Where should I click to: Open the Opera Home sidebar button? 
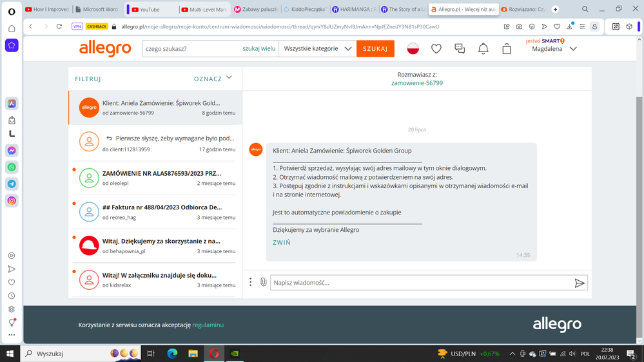pos(12,28)
